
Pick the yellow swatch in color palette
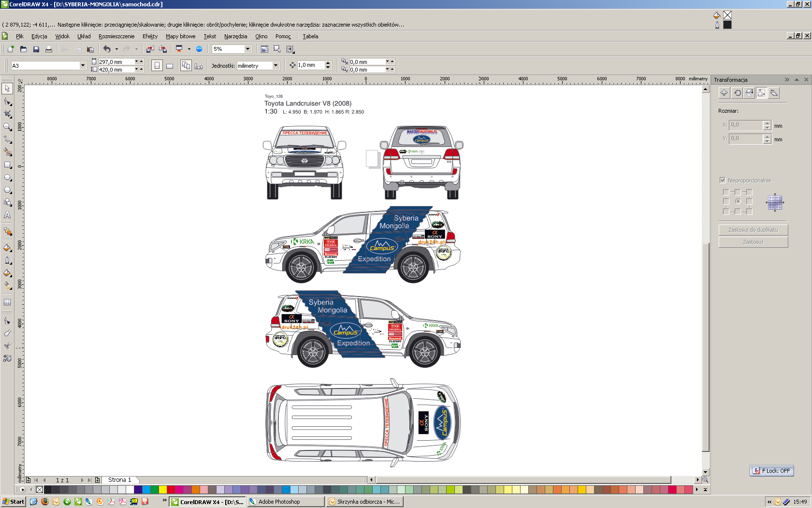click(x=163, y=490)
